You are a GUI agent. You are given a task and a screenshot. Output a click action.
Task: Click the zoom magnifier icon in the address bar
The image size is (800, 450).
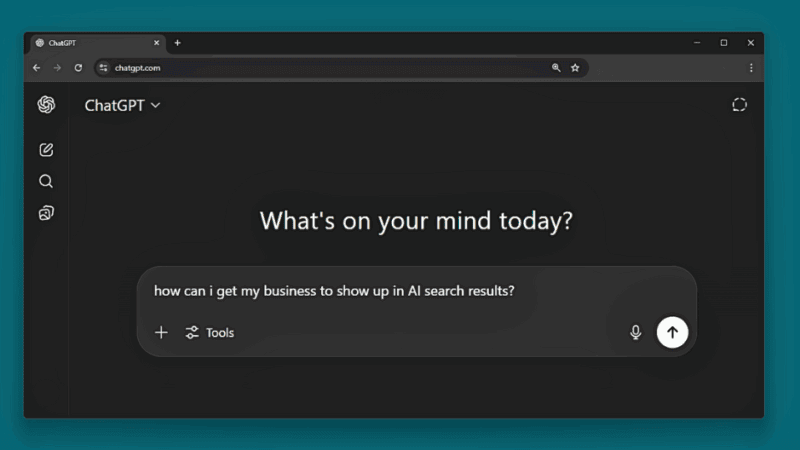pos(556,68)
